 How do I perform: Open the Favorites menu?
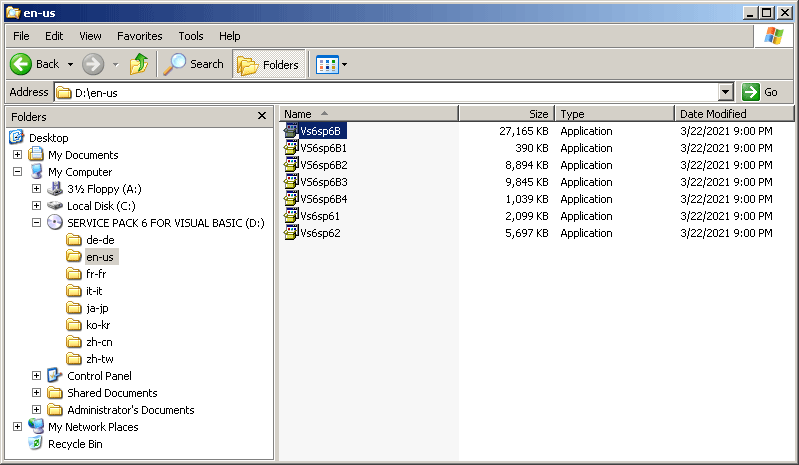pyautogui.click(x=140, y=36)
